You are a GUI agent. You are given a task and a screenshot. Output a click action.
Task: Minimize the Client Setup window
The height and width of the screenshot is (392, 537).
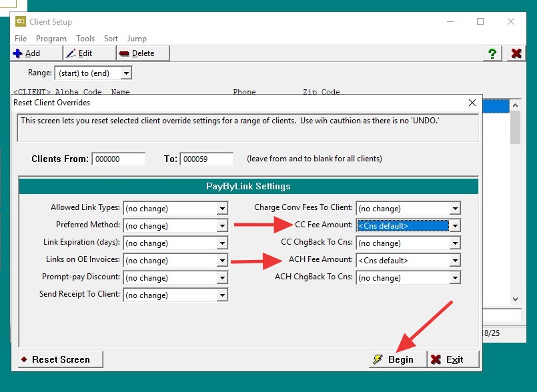450,21
